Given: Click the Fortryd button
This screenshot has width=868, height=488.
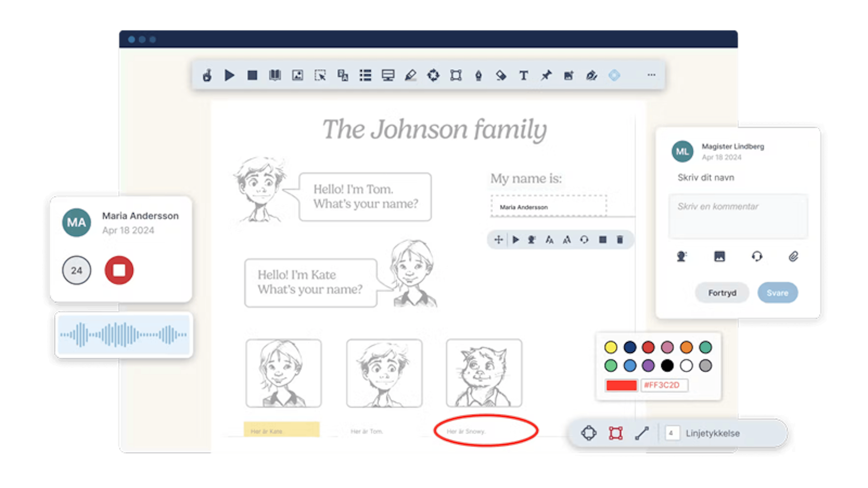Looking at the screenshot, I should point(722,293).
